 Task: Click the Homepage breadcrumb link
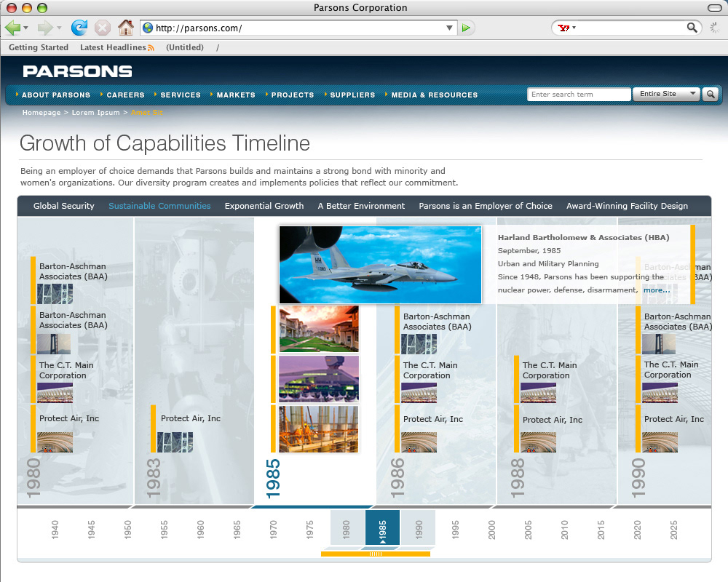(x=41, y=112)
